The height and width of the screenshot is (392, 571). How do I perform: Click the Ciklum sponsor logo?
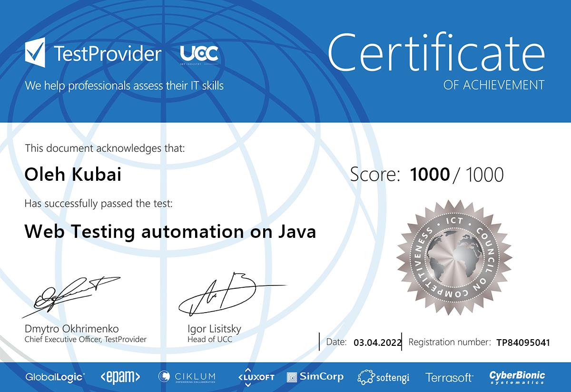(x=187, y=377)
